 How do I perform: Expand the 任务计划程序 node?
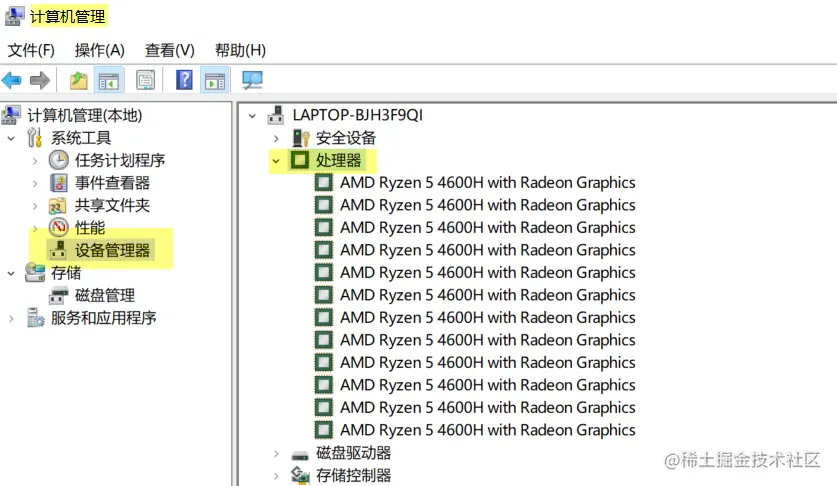tap(35, 160)
